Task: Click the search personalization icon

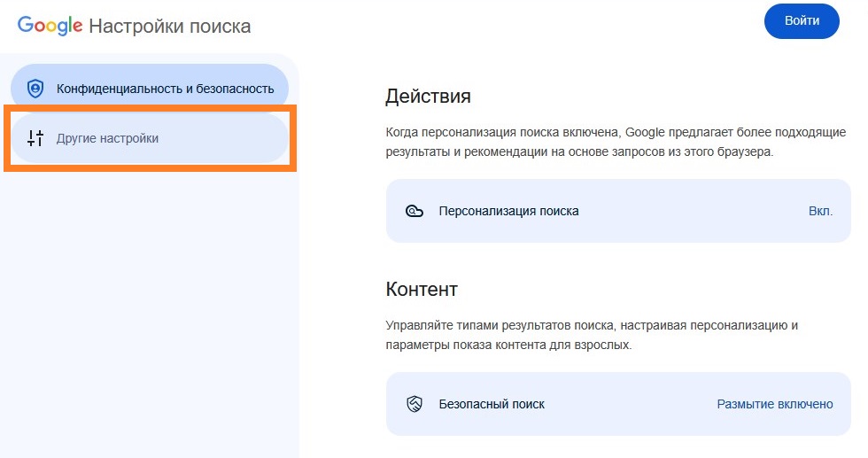Action: click(415, 211)
